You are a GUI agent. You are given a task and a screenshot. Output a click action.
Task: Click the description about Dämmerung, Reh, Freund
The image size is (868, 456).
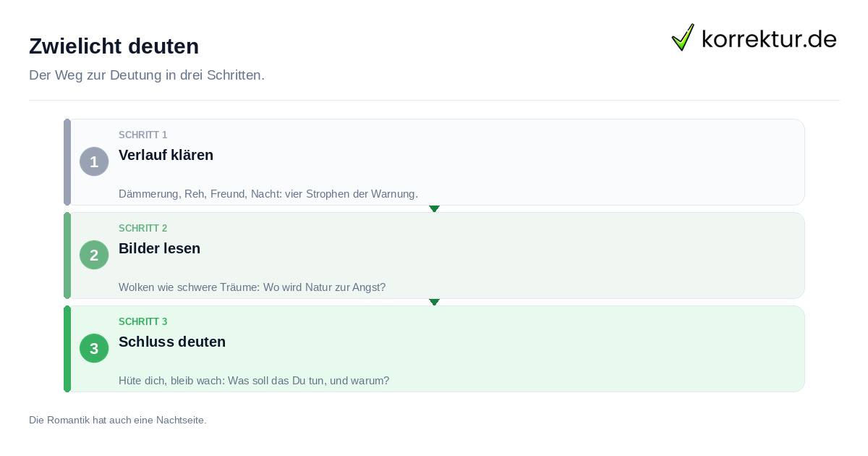pos(268,194)
